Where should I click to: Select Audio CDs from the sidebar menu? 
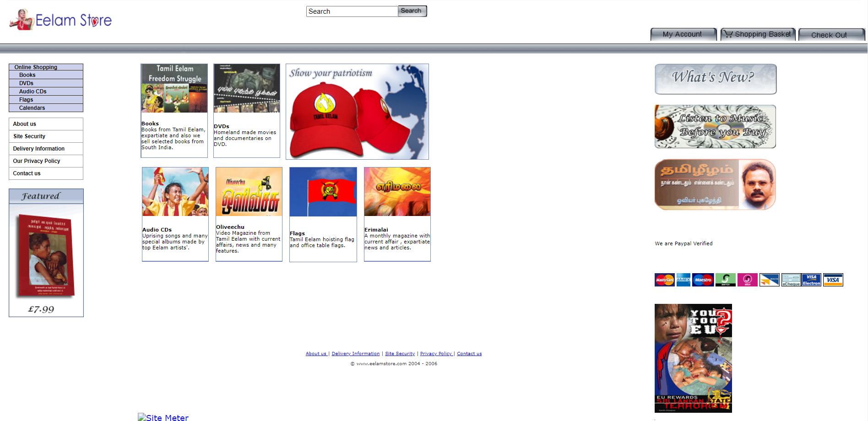coord(33,92)
